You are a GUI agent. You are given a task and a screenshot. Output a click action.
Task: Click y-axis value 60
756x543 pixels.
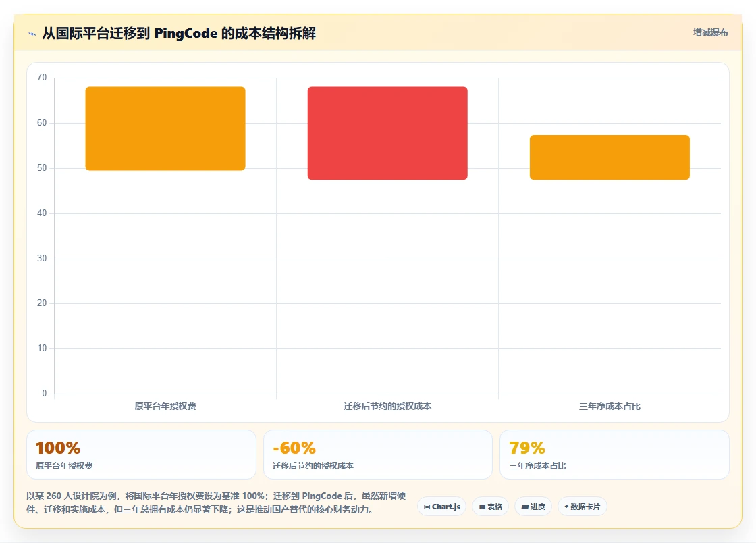tap(42, 122)
